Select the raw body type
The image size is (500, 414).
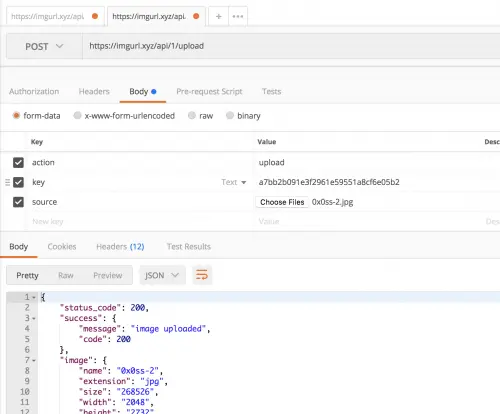tap(192, 116)
